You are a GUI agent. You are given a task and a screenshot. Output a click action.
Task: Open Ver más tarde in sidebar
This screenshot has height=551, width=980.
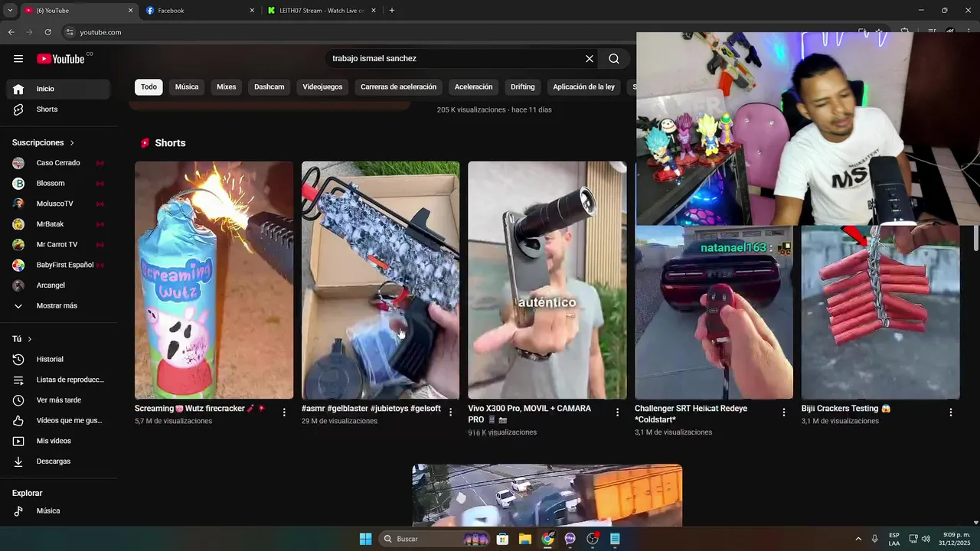(x=59, y=400)
